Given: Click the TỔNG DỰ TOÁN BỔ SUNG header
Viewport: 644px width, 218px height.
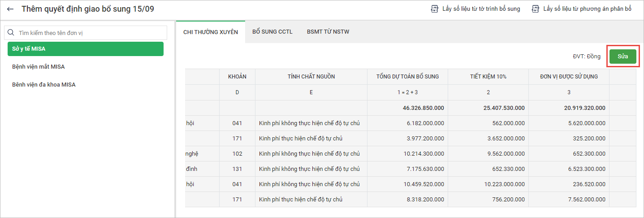Looking at the screenshot, I should (407, 77).
